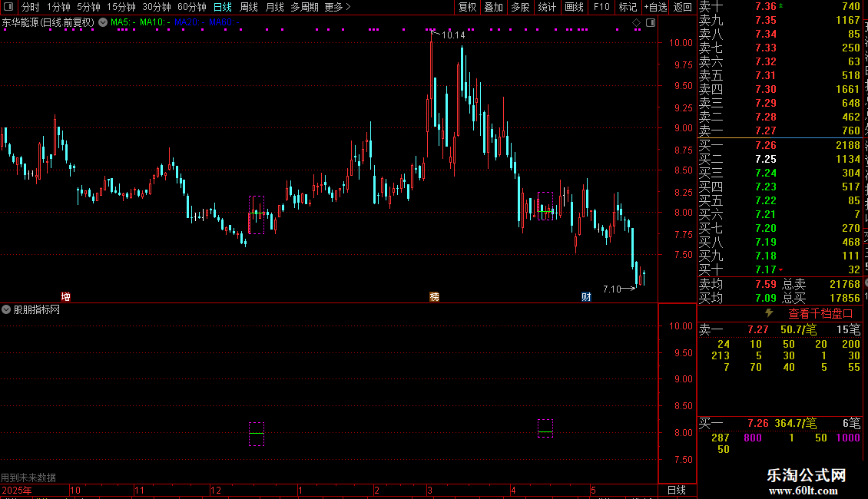Image resolution: width=868 pixels, height=499 pixels.
Task: Click month 3 on the time axis
Action: click(x=429, y=490)
